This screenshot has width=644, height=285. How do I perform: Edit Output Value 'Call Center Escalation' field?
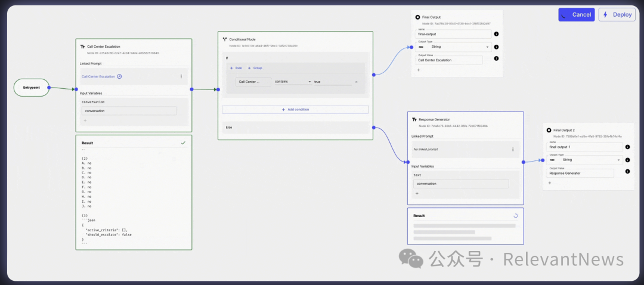(449, 60)
